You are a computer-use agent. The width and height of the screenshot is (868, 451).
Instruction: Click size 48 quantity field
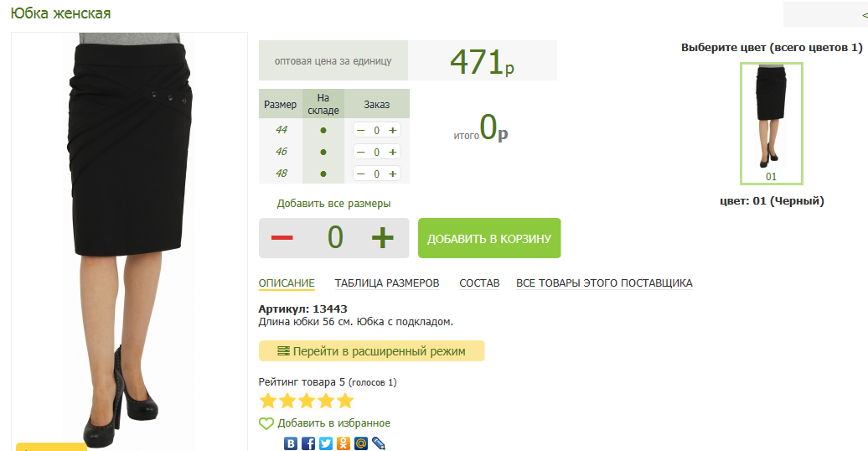376,174
